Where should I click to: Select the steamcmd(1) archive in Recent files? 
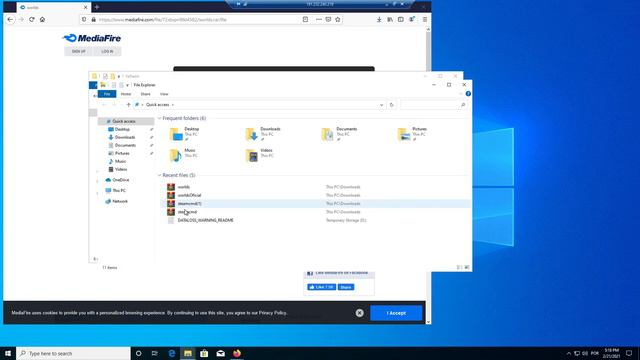pos(189,203)
